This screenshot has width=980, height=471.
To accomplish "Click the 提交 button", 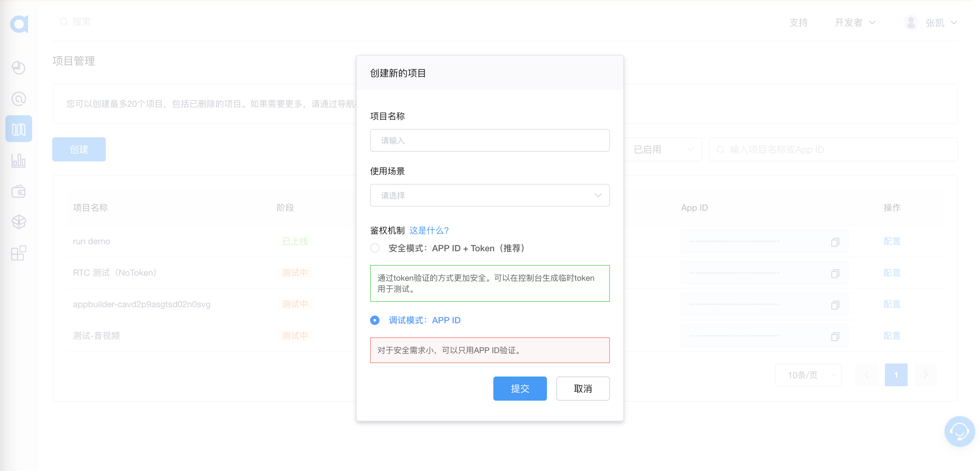I will point(520,389).
